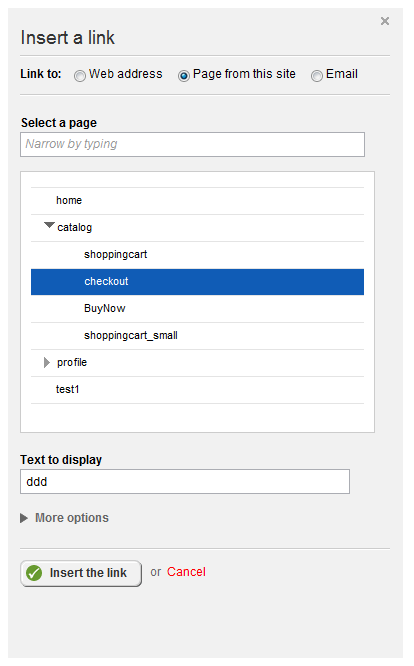The width and height of the screenshot is (414, 666).
Task: Click the Text to display field
Action: [x=185, y=482]
